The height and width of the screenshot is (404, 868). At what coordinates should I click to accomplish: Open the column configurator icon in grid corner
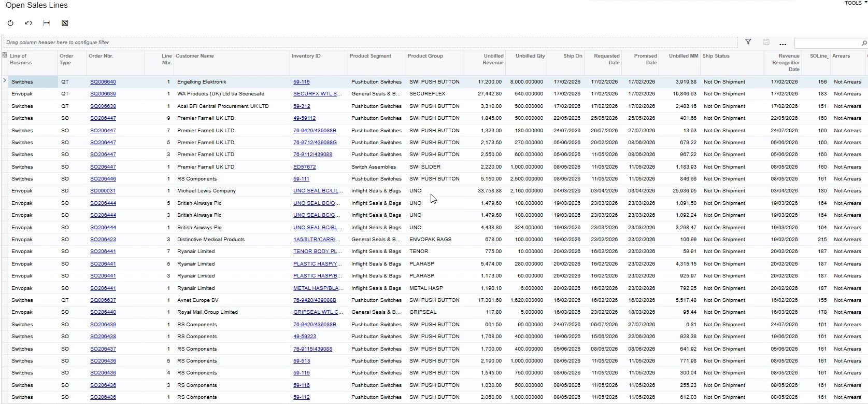point(5,55)
